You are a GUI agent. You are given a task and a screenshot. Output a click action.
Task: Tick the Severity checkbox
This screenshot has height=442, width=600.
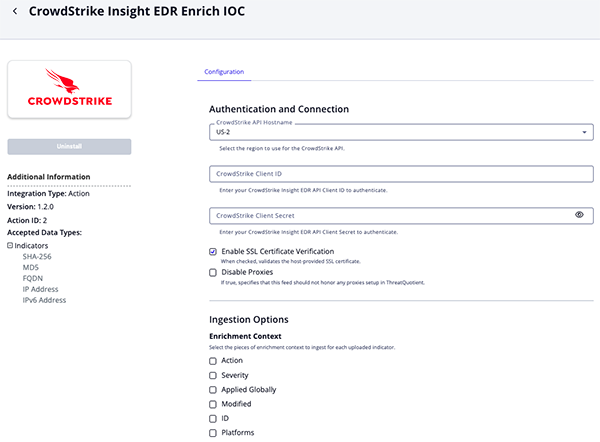[213, 375]
